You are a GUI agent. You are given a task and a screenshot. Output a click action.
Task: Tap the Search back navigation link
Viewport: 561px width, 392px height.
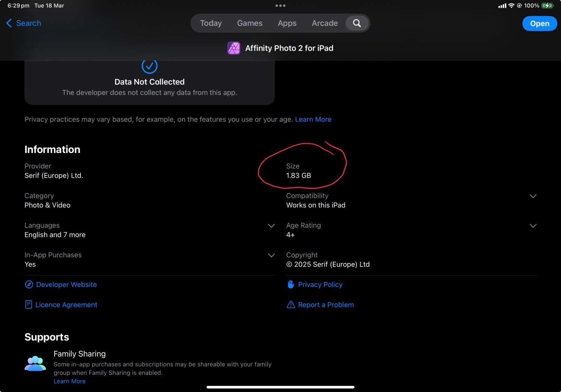[23, 23]
